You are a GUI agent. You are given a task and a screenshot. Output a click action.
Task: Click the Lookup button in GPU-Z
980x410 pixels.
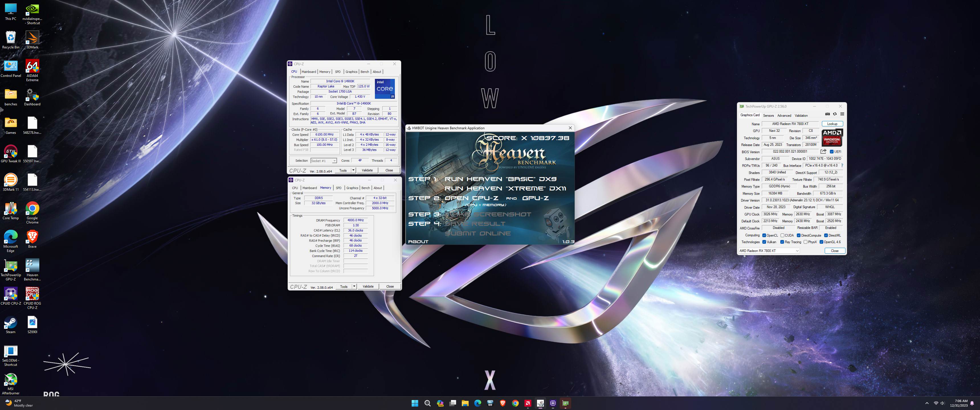point(832,124)
